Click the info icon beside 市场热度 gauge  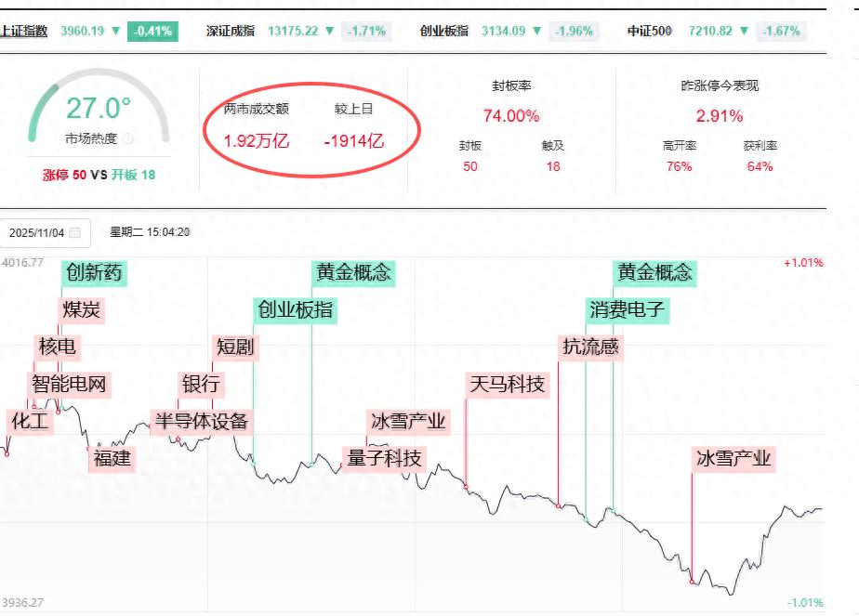129,138
